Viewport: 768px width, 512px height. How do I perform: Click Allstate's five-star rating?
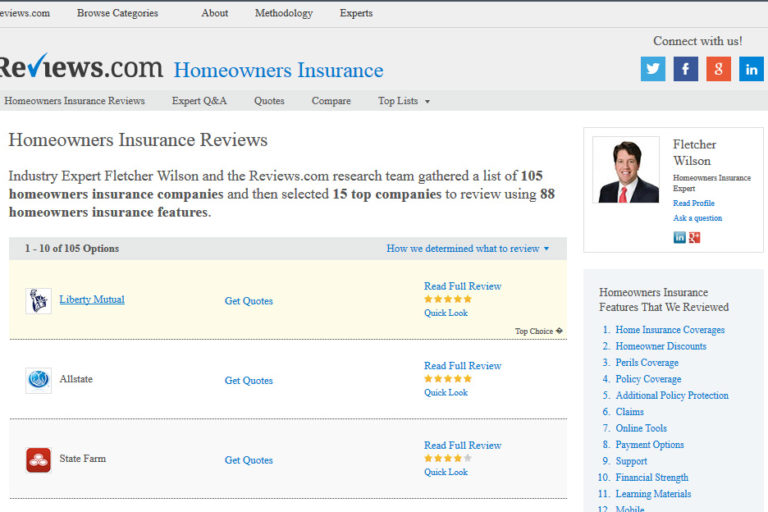(448, 379)
